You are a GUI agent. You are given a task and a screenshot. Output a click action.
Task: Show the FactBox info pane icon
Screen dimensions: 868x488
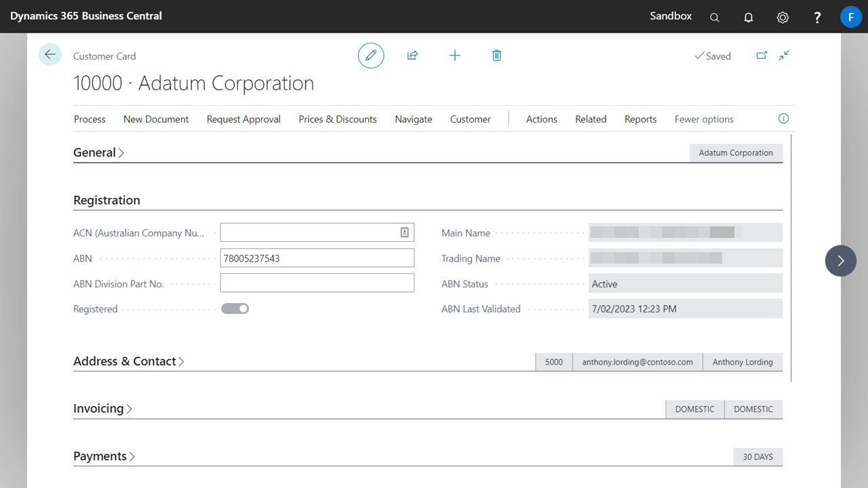click(x=783, y=119)
